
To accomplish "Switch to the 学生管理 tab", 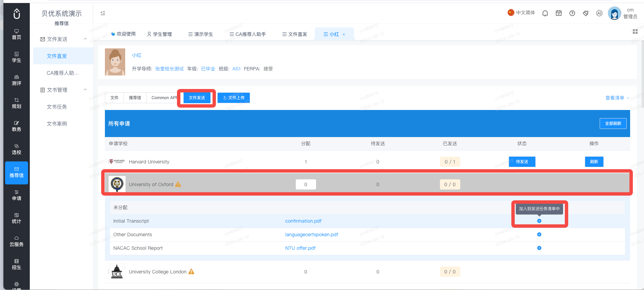I will (x=159, y=34).
